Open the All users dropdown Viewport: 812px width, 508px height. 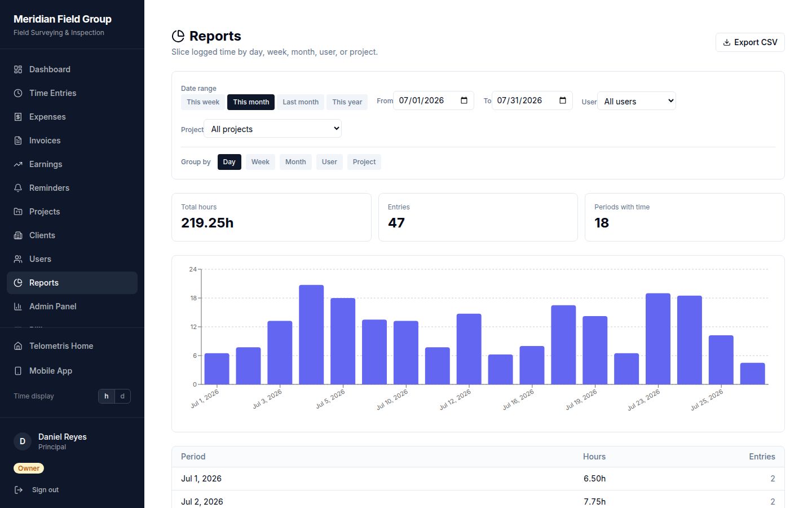point(637,101)
